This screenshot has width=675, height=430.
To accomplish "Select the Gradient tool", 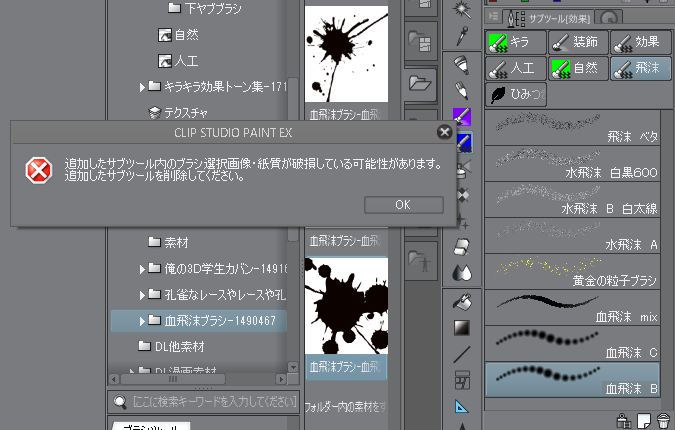I will pos(461,328).
